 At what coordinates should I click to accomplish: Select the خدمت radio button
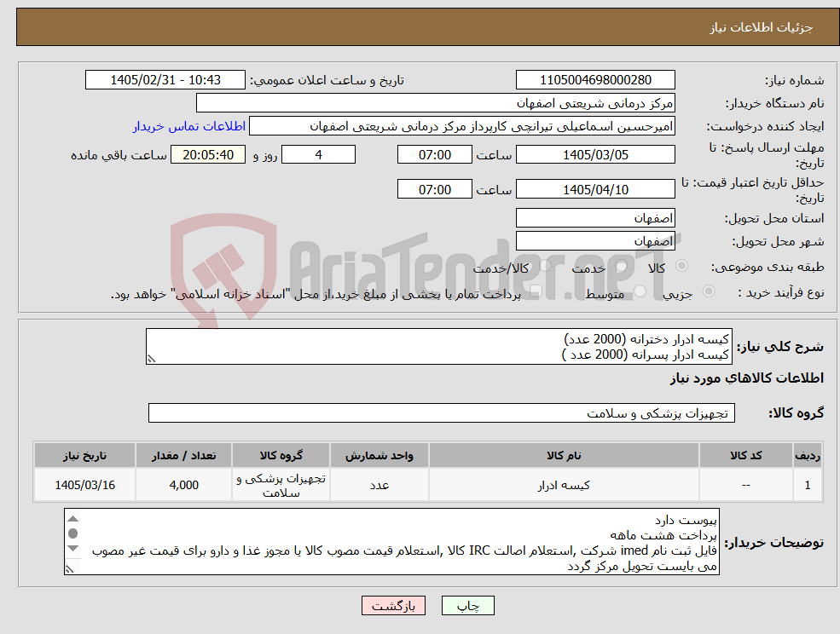622,266
